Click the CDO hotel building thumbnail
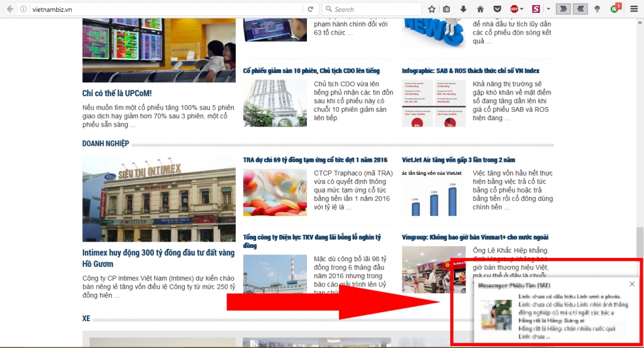644x348 pixels. tap(275, 103)
